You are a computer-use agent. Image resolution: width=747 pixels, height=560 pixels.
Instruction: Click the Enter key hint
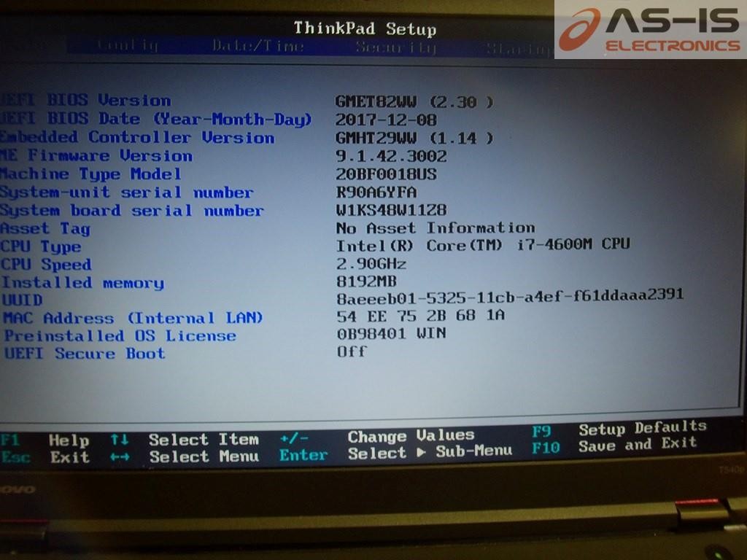[303, 455]
